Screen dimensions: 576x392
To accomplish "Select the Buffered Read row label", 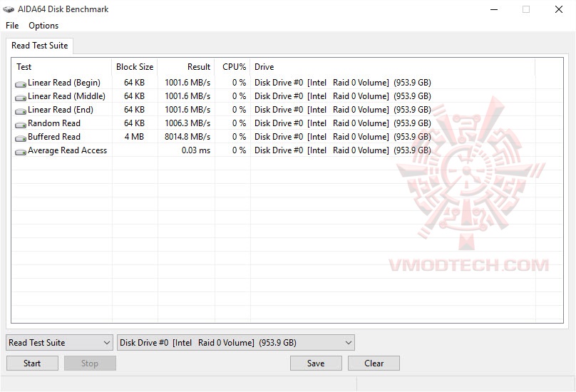I will pyautogui.click(x=54, y=137).
